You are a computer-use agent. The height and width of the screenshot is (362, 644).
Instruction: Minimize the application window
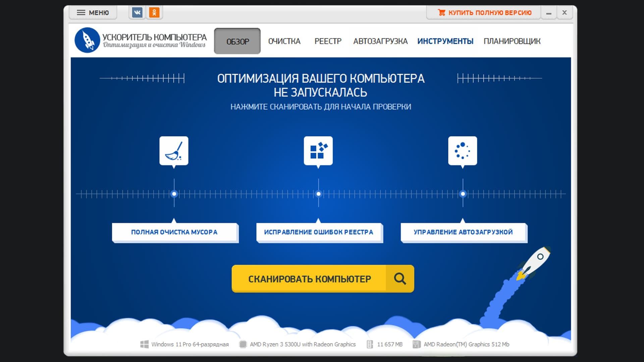(x=549, y=13)
